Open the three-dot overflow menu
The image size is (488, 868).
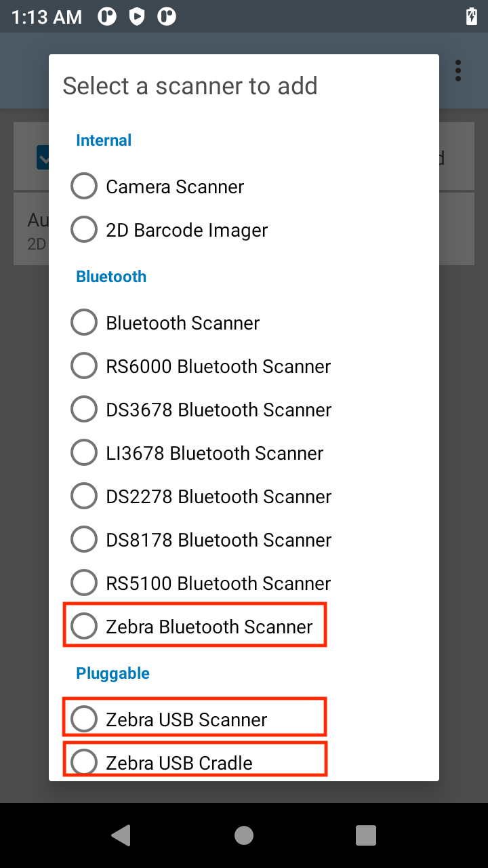pyautogui.click(x=459, y=71)
